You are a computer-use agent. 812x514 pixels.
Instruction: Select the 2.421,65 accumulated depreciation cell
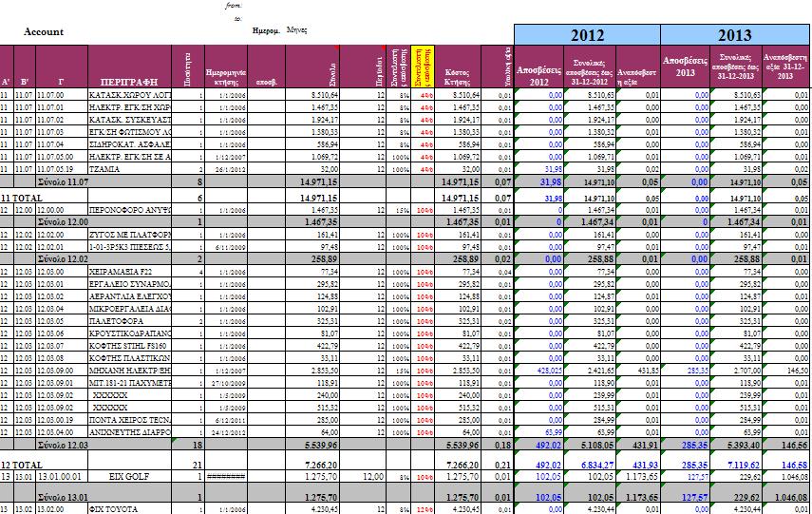pyautogui.click(x=590, y=371)
